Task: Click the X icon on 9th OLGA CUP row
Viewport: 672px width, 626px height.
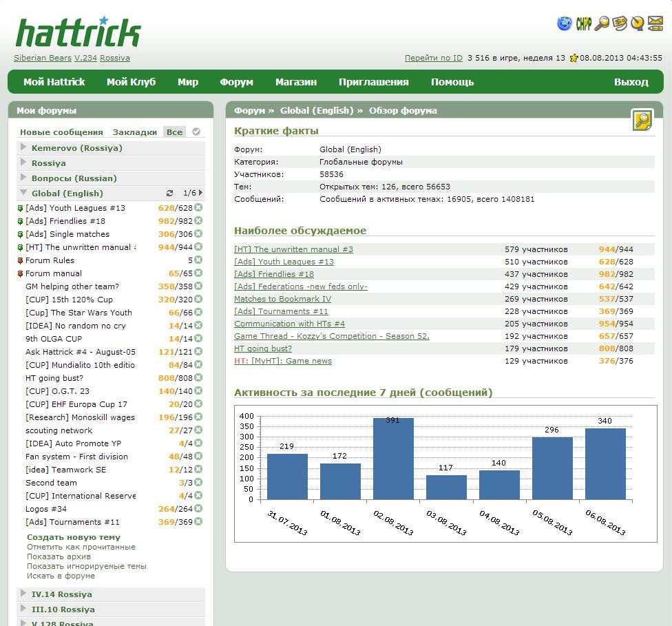Action: pos(198,338)
